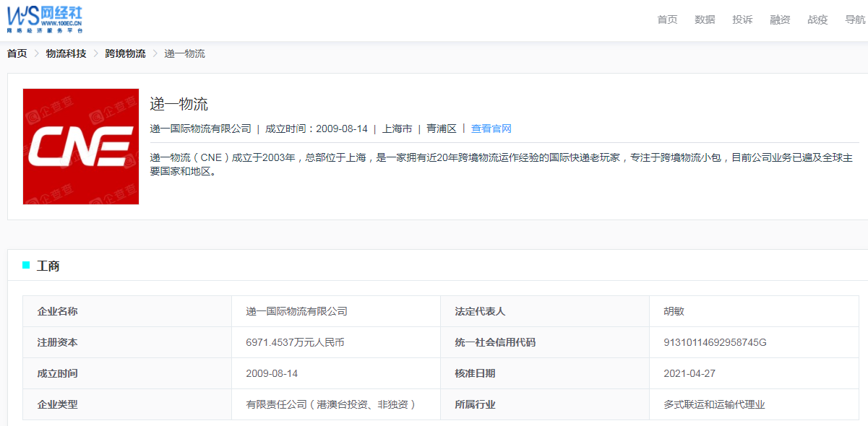Click the industry value 多式联运和运输代理业
The width and height of the screenshot is (868, 426).
714,404
